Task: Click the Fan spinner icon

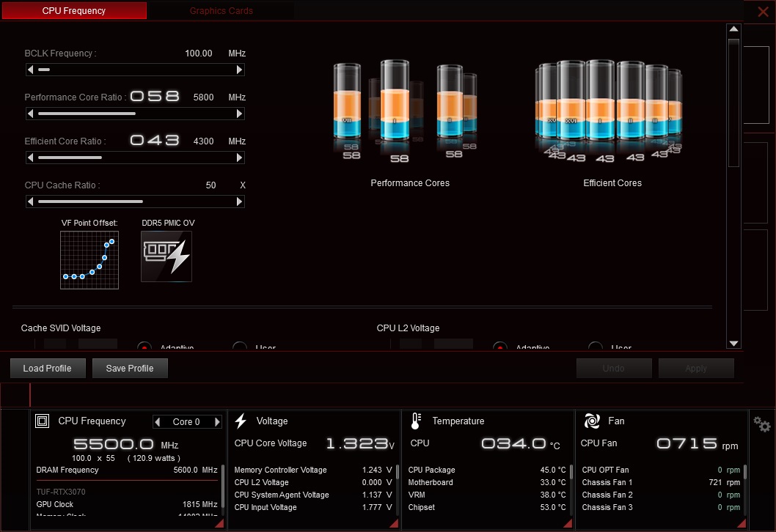Action: (x=592, y=421)
